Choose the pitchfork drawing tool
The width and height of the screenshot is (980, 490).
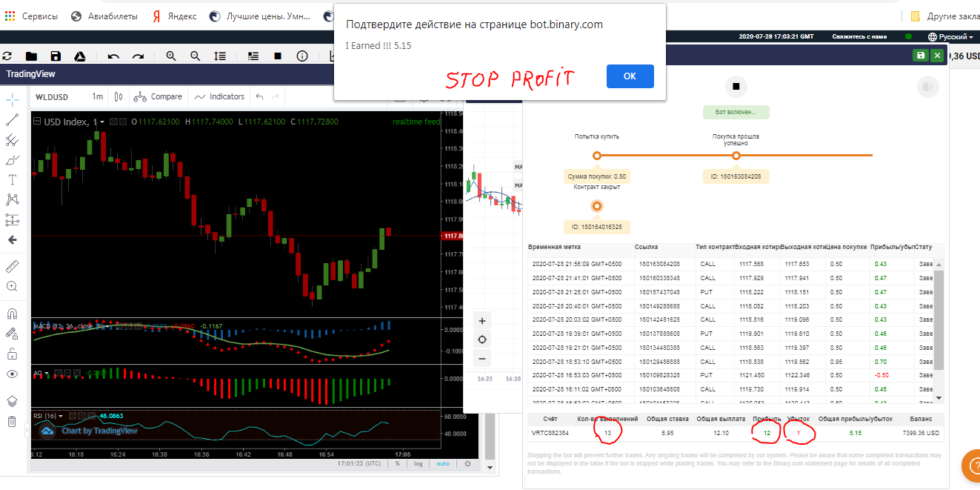[x=13, y=139]
